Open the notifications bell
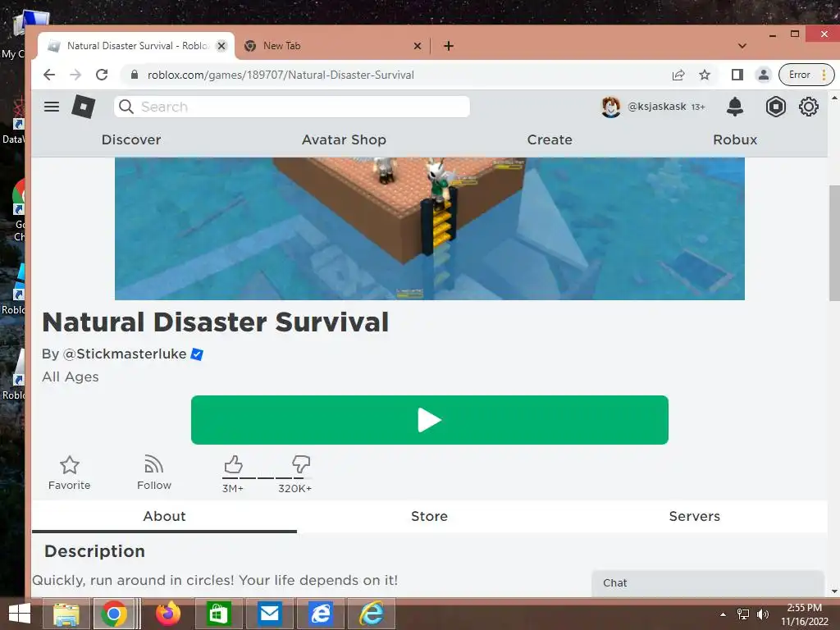Screen dimensions: 840x630 point(735,107)
